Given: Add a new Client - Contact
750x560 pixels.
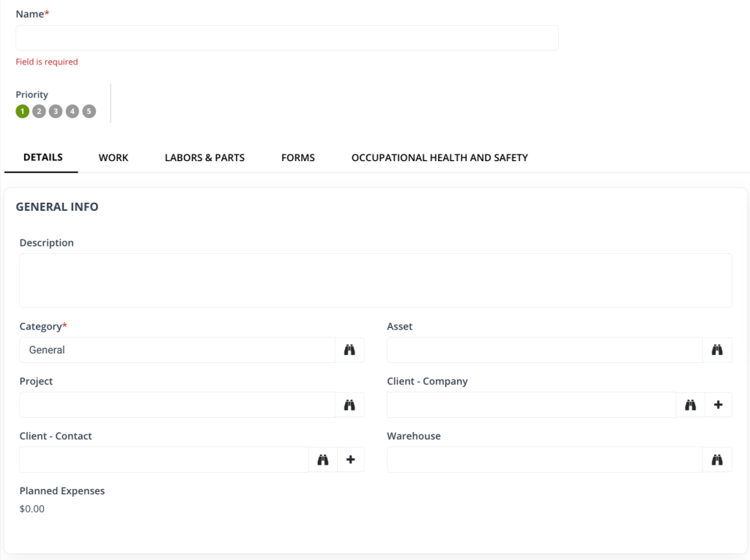Looking at the screenshot, I should [x=351, y=460].
